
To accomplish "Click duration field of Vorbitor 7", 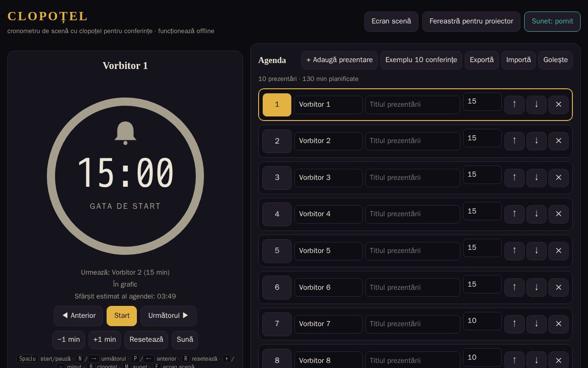I will pyautogui.click(x=482, y=321).
